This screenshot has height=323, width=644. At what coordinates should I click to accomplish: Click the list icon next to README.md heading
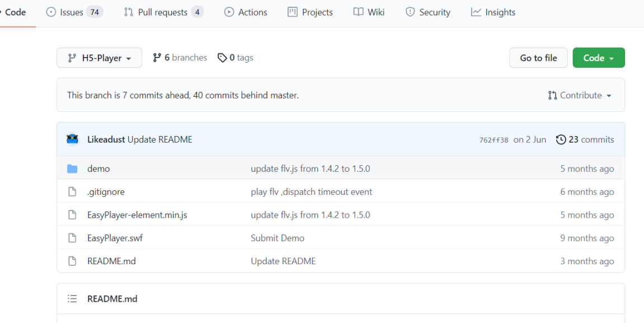(x=72, y=298)
